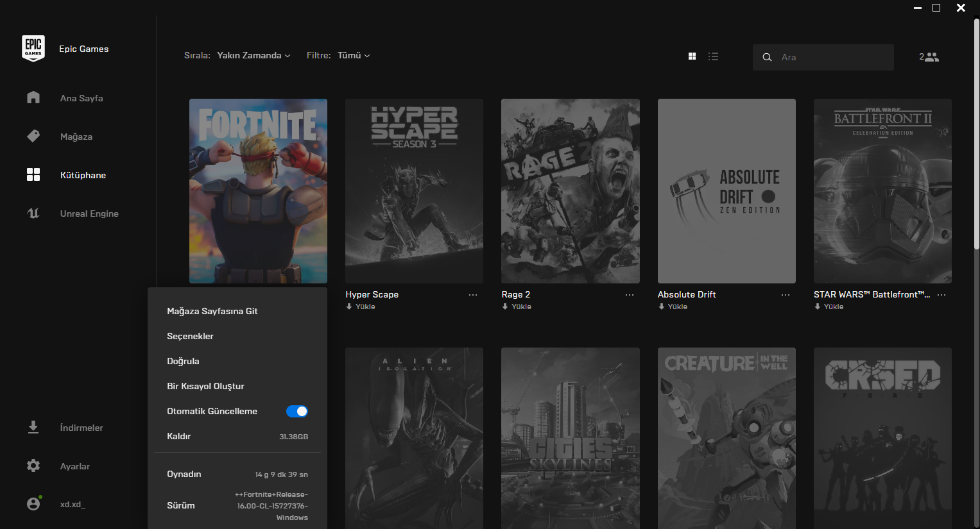Click the Hyper Scape game title

[372, 294]
